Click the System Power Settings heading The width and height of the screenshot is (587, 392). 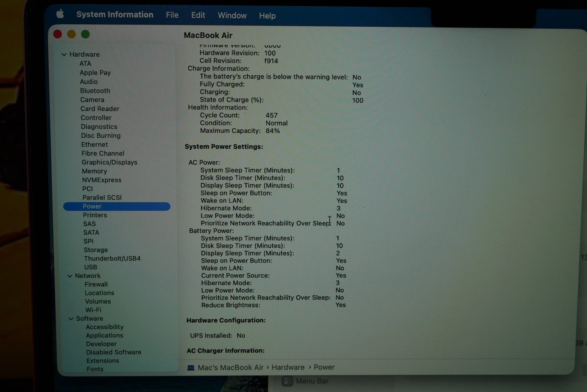tap(224, 147)
